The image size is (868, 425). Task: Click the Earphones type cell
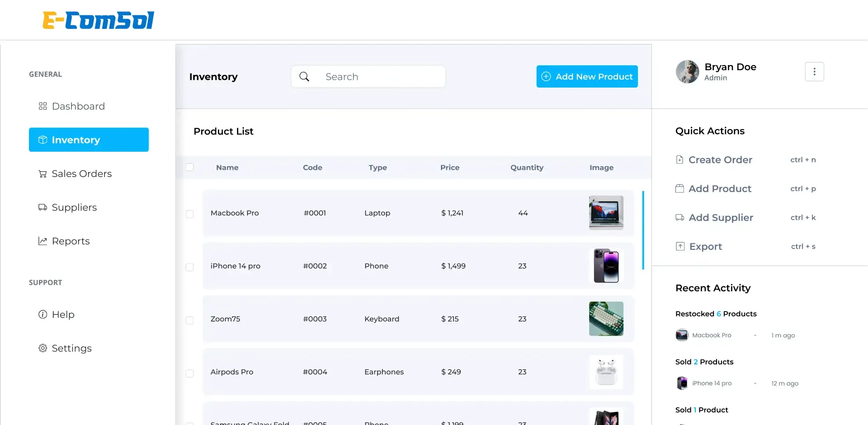(384, 372)
